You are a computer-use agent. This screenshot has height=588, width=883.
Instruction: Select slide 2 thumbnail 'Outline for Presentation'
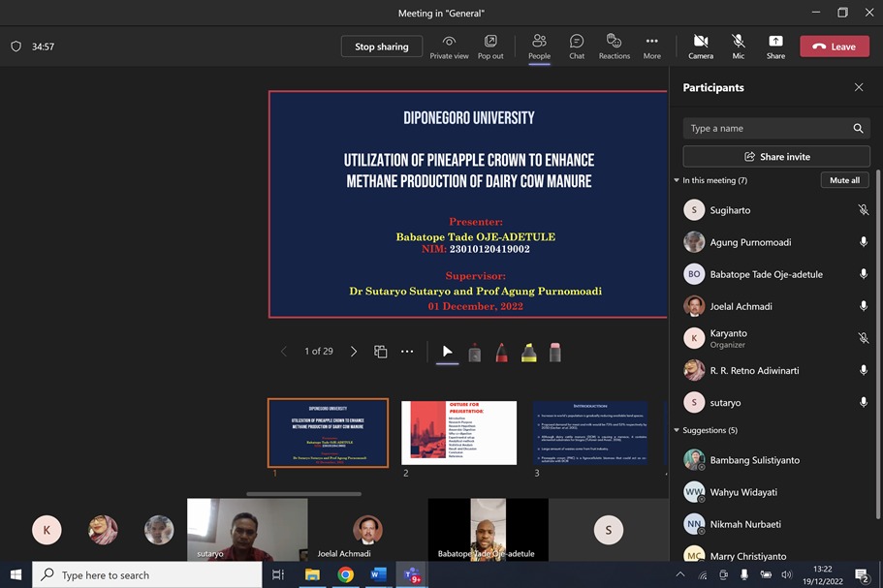458,432
